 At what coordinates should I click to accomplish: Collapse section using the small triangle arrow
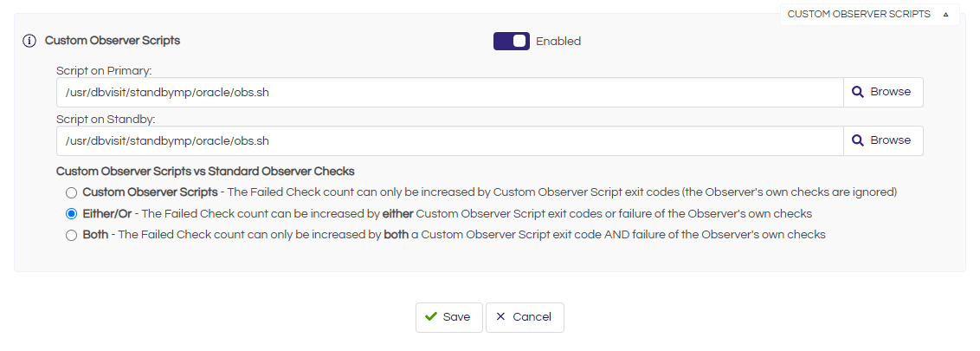click(x=945, y=15)
